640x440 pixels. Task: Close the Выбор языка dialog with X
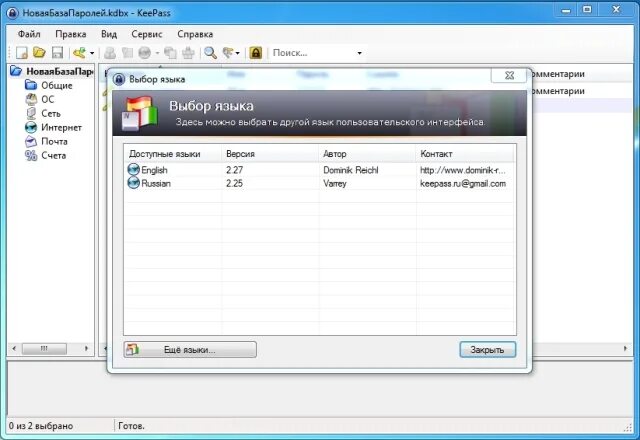[x=509, y=76]
